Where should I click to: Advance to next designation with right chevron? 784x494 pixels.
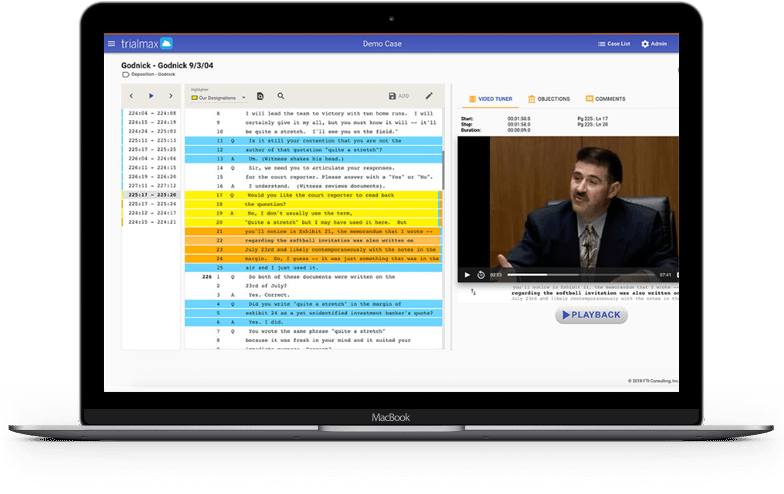tap(170, 96)
